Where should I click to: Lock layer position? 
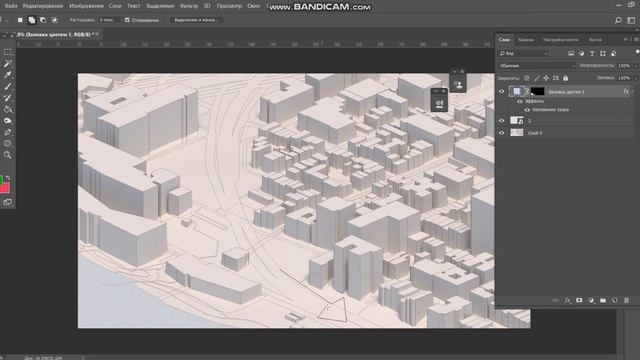tap(546, 78)
